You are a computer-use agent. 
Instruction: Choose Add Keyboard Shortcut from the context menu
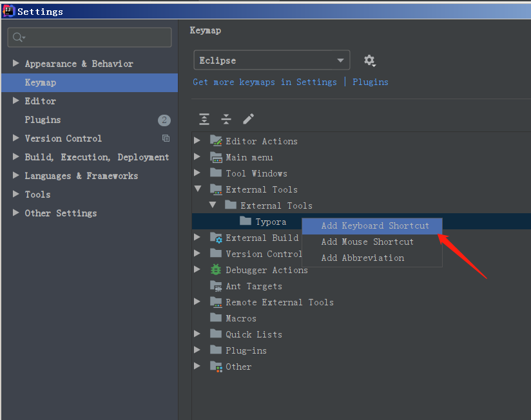coord(376,225)
